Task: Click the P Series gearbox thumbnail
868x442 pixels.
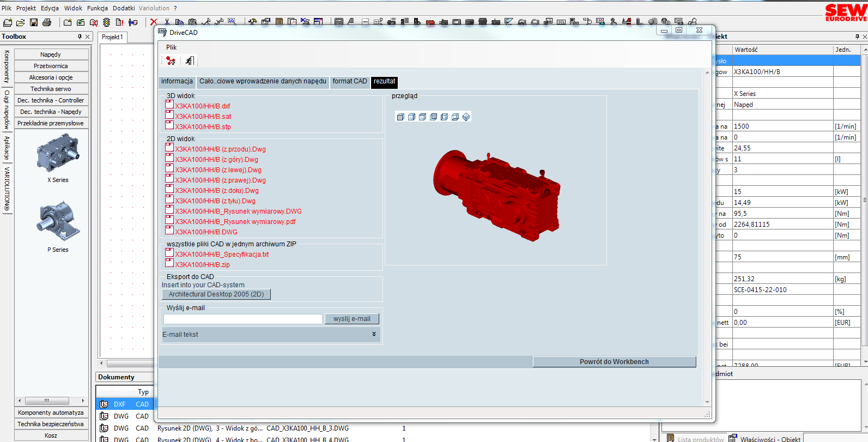Action: point(58,221)
